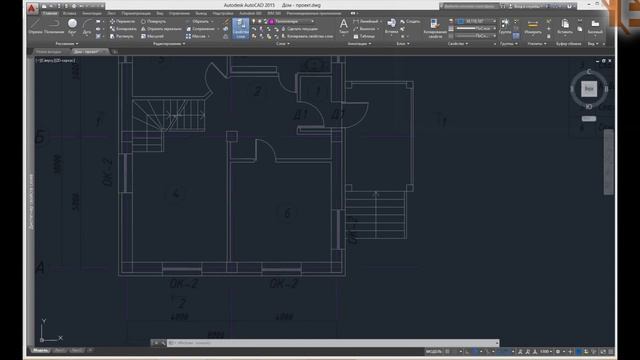Click the Таблица (Table) tool
The height and width of the screenshot is (360, 640).
click(364, 36)
